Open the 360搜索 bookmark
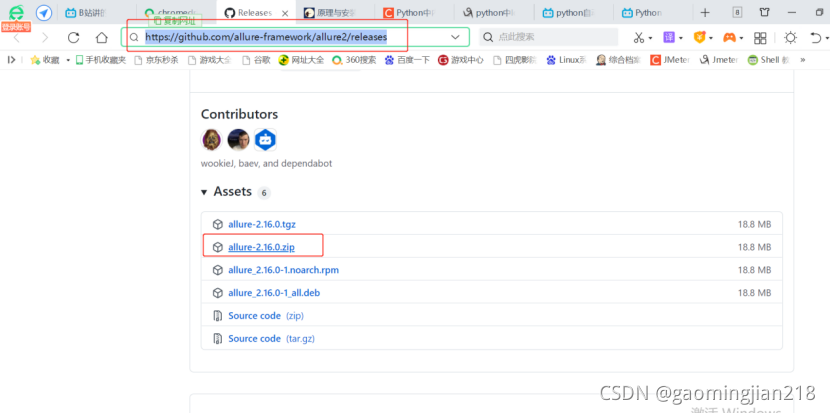Image resolution: width=830 pixels, height=414 pixels. (354, 60)
